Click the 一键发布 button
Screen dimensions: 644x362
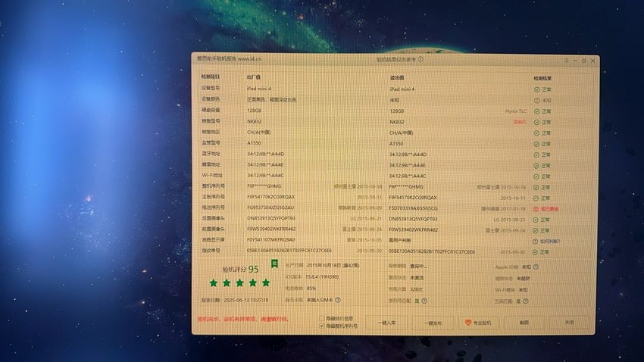pyautogui.click(x=433, y=323)
